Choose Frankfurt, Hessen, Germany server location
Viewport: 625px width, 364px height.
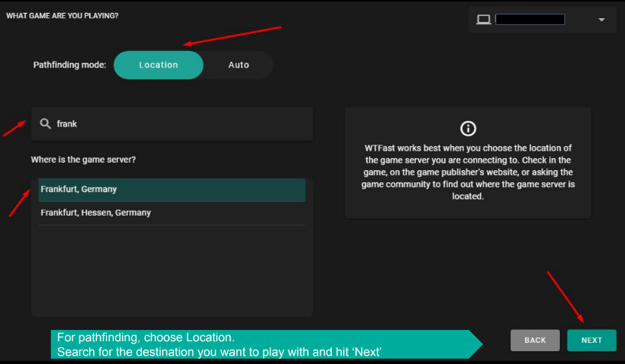click(x=171, y=213)
